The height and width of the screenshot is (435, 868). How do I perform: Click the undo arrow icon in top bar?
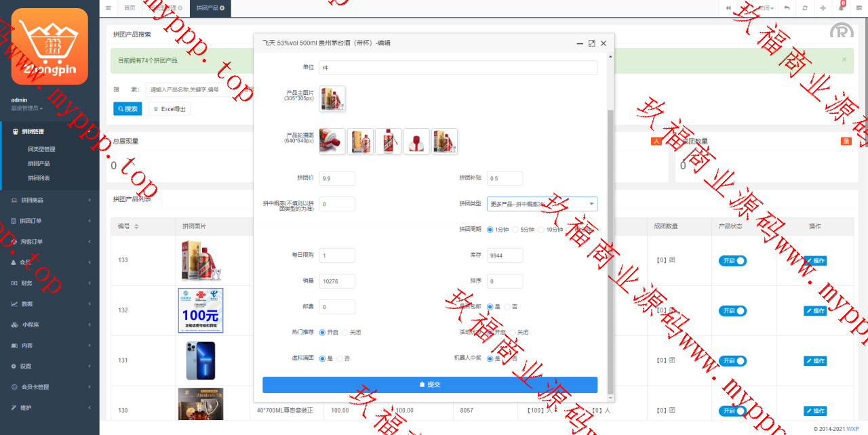point(787,8)
